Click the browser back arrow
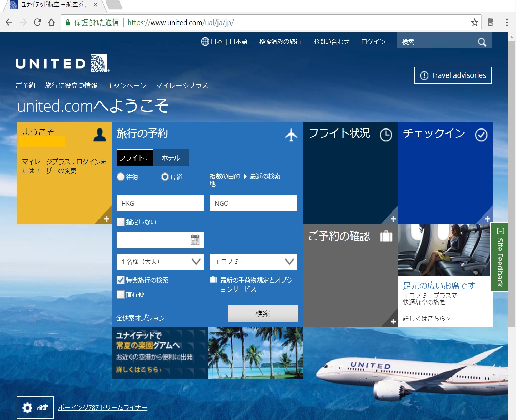The height and width of the screenshot is (420, 516). pos(9,23)
